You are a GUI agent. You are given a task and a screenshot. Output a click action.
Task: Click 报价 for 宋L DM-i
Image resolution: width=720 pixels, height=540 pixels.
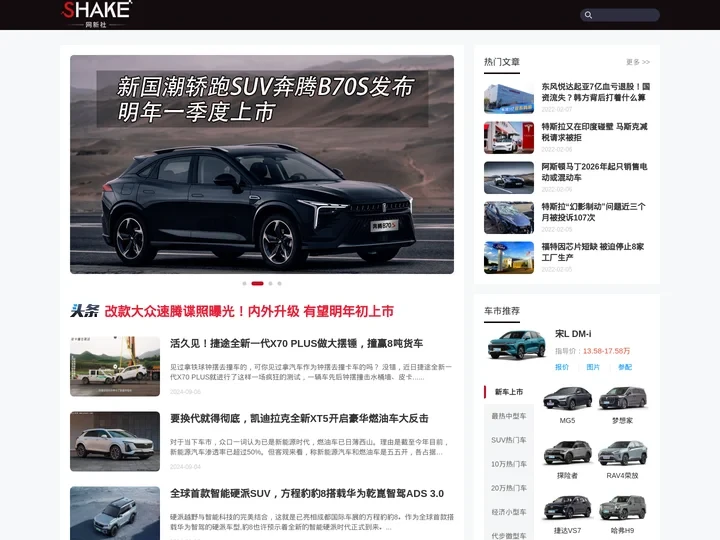coord(562,367)
